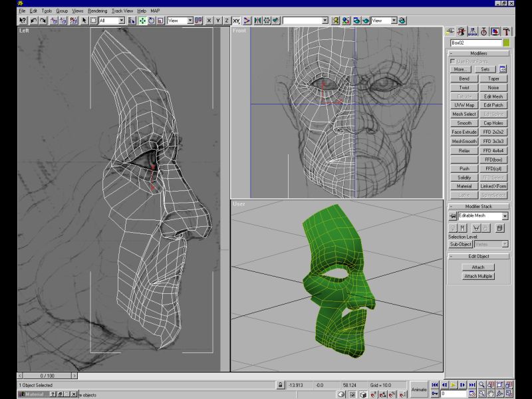
Task: Open the Track View menu
Action: [x=122, y=11]
